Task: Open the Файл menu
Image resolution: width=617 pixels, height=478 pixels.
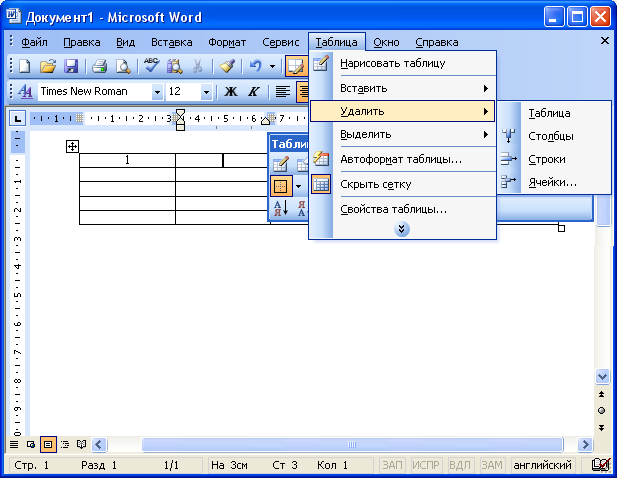Action: [x=34, y=42]
